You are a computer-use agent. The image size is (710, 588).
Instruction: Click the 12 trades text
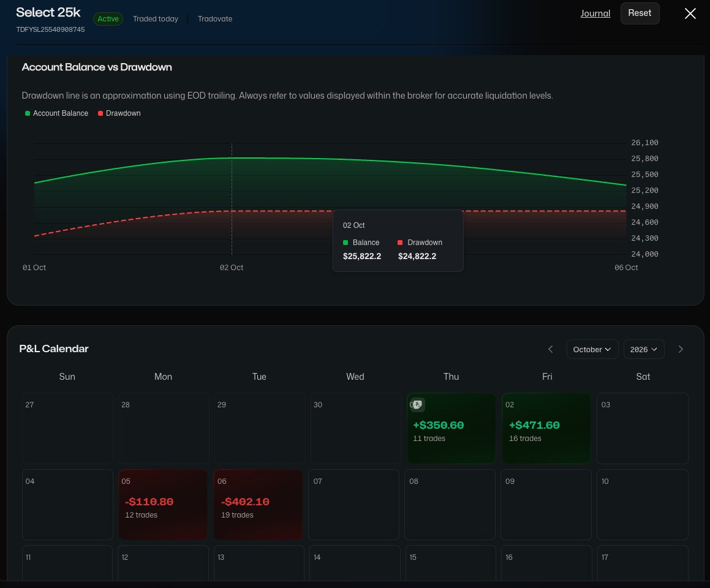[x=142, y=514]
